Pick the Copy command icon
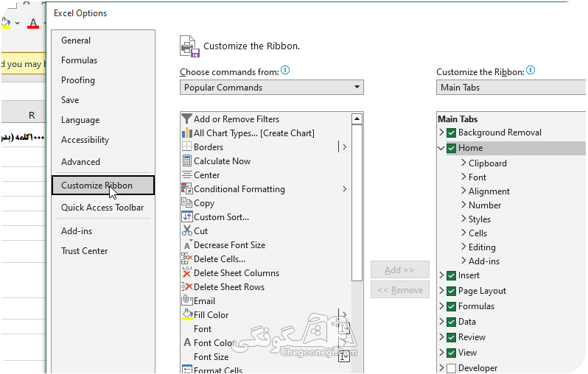This screenshot has width=588, height=374. [x=186, y=203]
